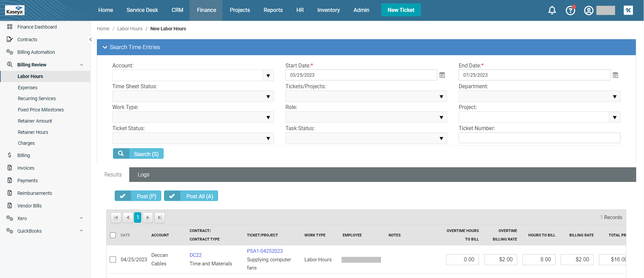Open the Start Date calendar picker

click(442, 75)
